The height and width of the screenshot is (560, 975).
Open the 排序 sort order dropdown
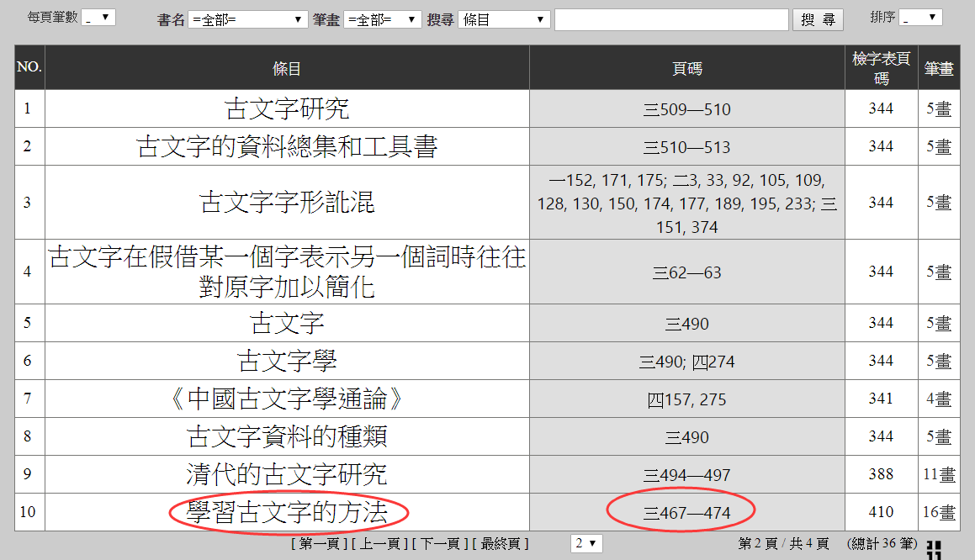pyautogui.click(x=920, y=18)
